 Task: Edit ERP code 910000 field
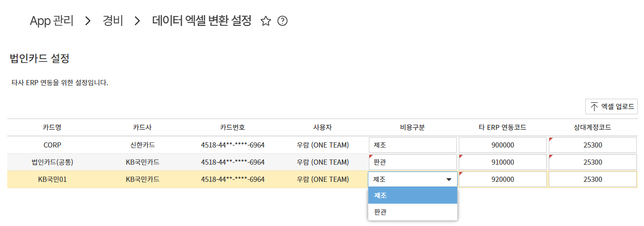[x=503, y=162]
